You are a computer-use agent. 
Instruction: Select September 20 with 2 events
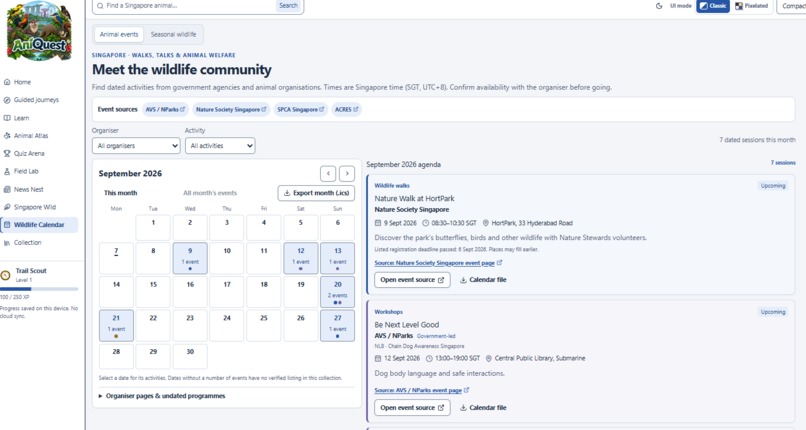click(x=338, y=292)
